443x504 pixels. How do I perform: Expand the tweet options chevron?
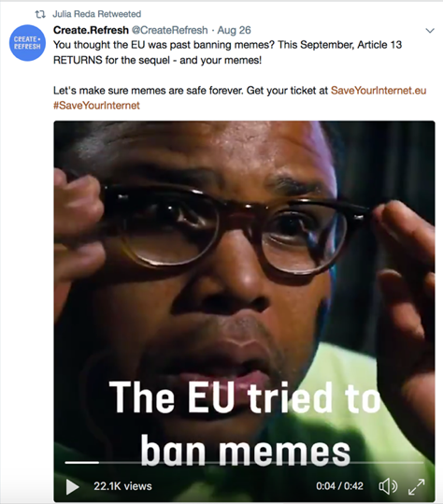click(430, 31)
